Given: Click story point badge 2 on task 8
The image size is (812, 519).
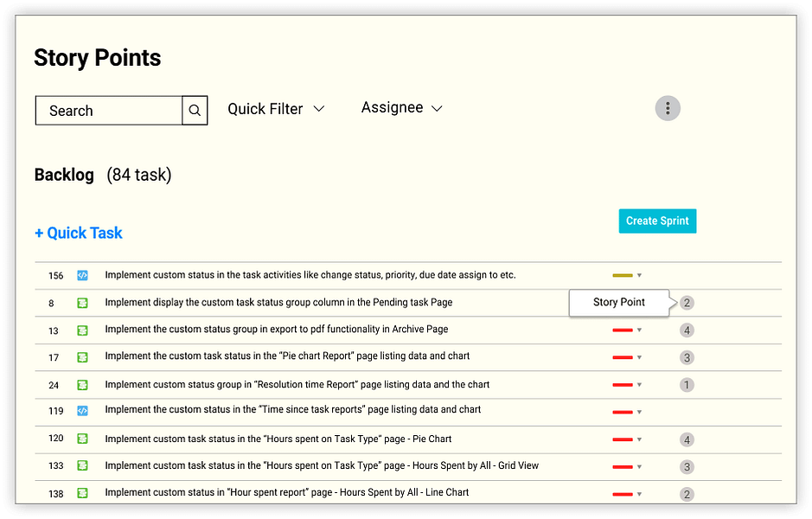Looking at the screenshot, I should coord(687,303).
